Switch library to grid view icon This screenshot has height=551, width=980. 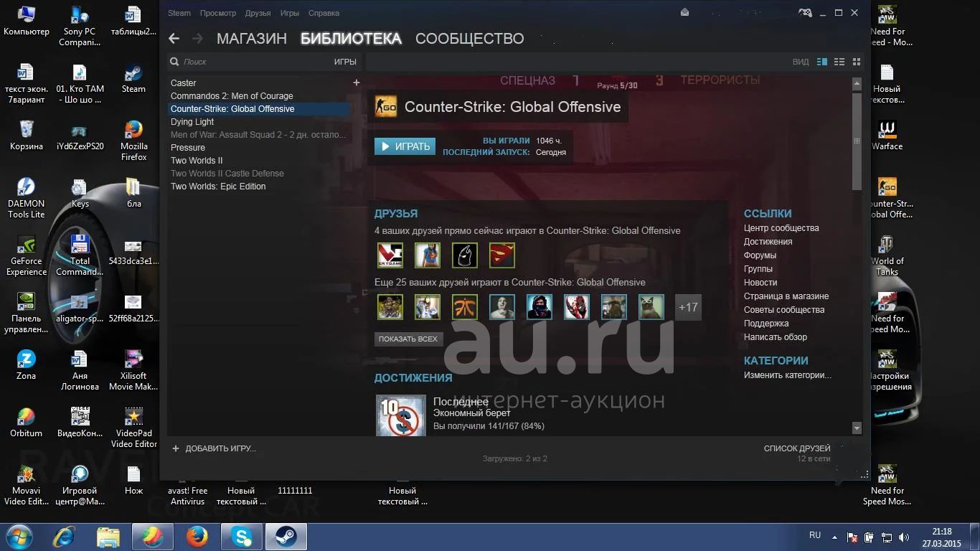pyautogui.click(x=856, y=62)
